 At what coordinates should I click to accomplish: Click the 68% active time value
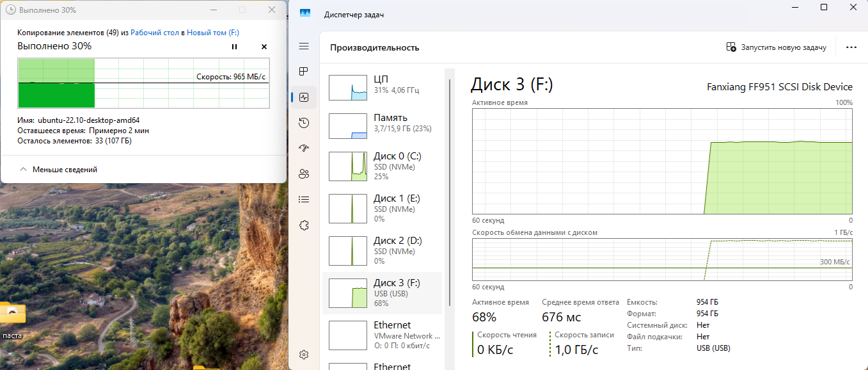pos(485,317)
